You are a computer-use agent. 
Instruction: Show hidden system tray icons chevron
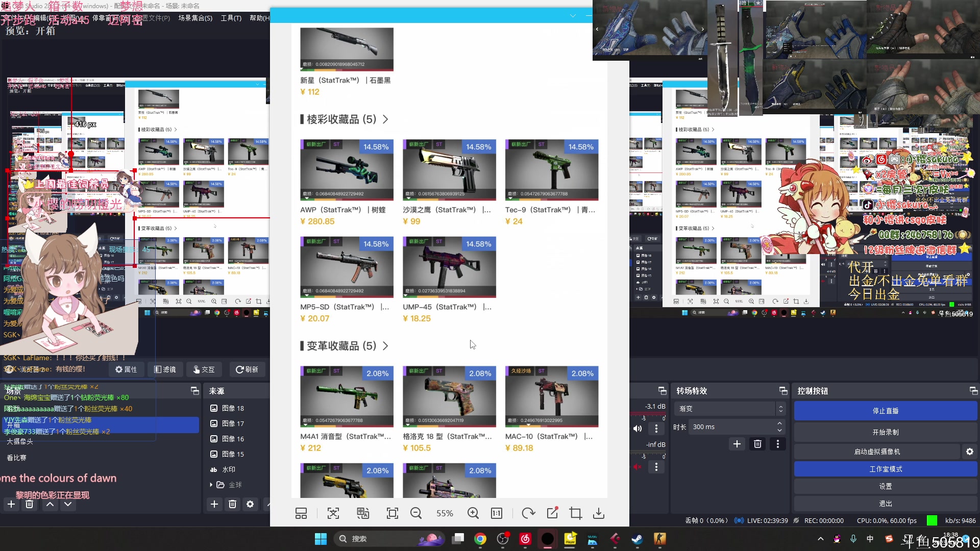[x=820, y=539]
